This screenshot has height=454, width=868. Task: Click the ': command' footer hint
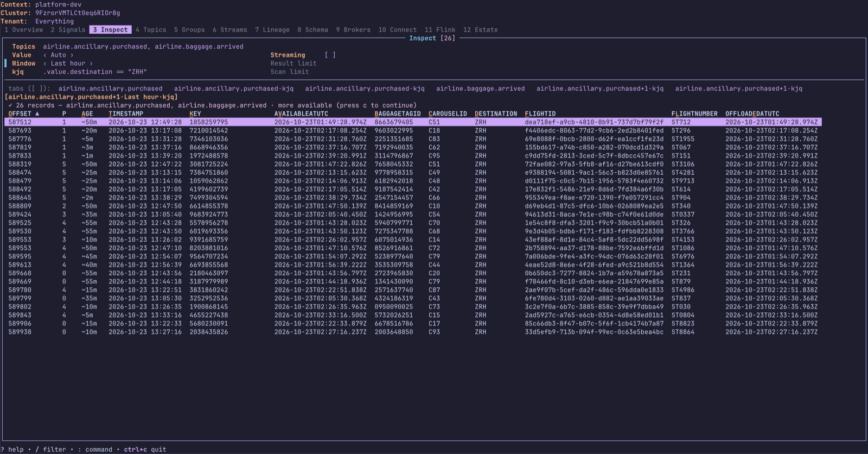[x=95, y=450]
